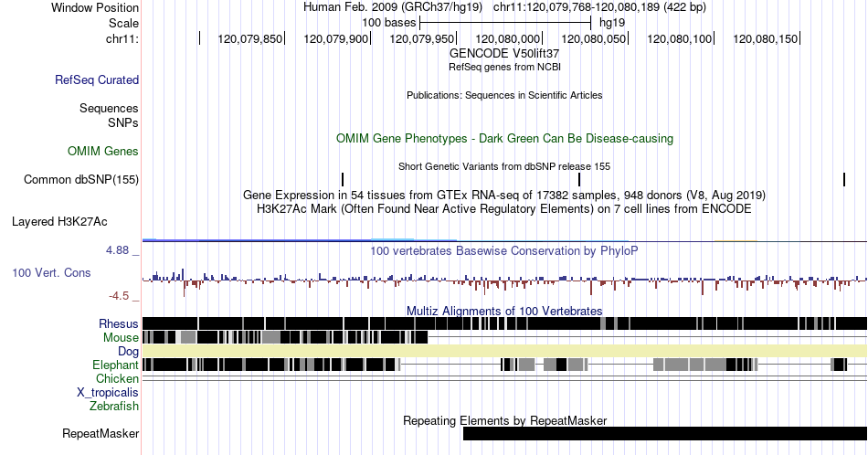
Task: Select the Common dbSNP(155) track label
Action: (x=81, y=179)
